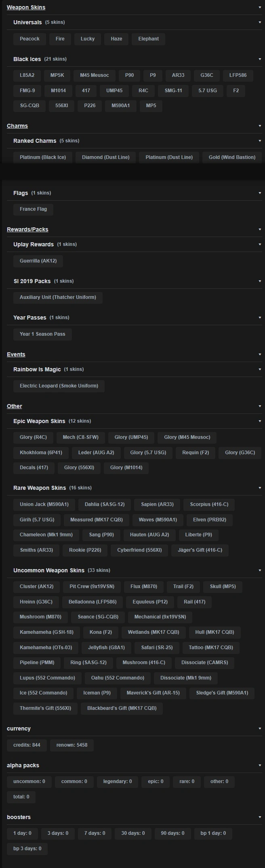The height and width of the screenshot is (868, 265).
Task: Select the Jäger's Gift (416-C) skin
Action: (x=200, y=550)
